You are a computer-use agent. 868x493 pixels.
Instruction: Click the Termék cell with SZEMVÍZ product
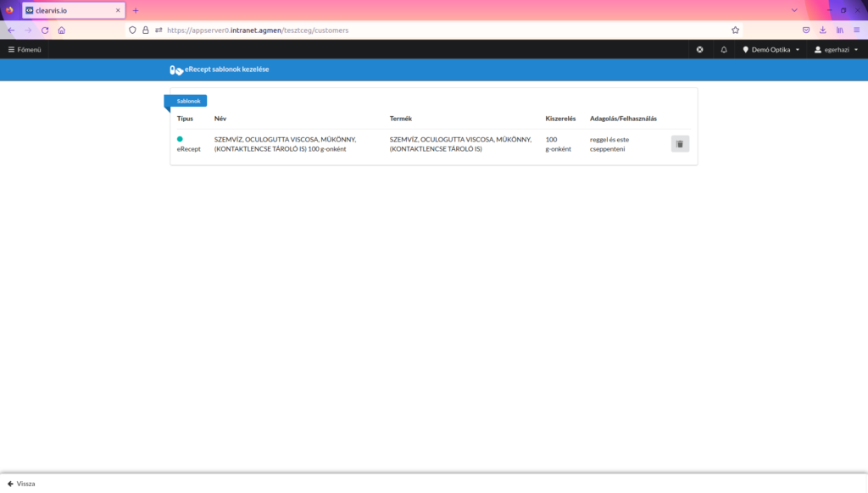(460, 144)
